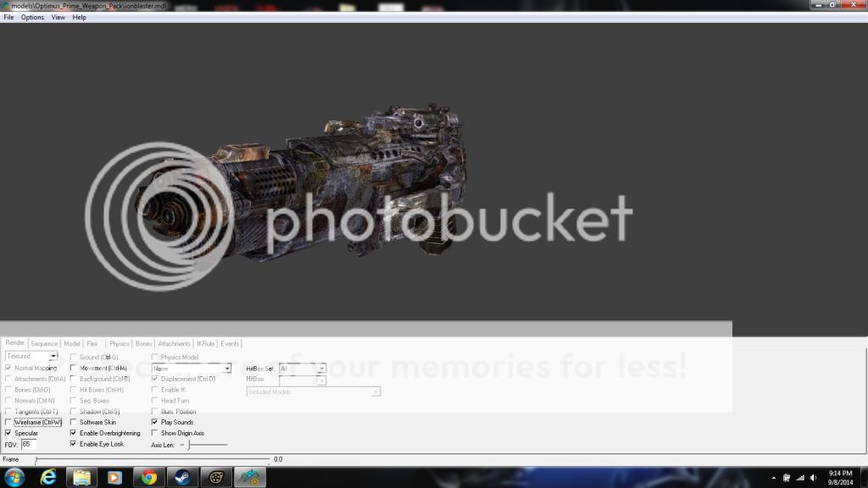
Task: Enable the Attachments (Ctrl-A) checkbox
Action: [8, 379]
